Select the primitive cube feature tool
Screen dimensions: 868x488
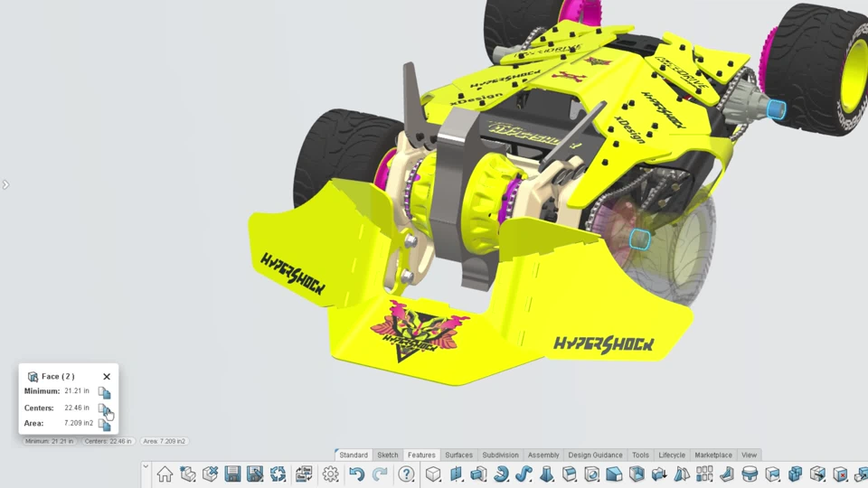coord(433,474)
